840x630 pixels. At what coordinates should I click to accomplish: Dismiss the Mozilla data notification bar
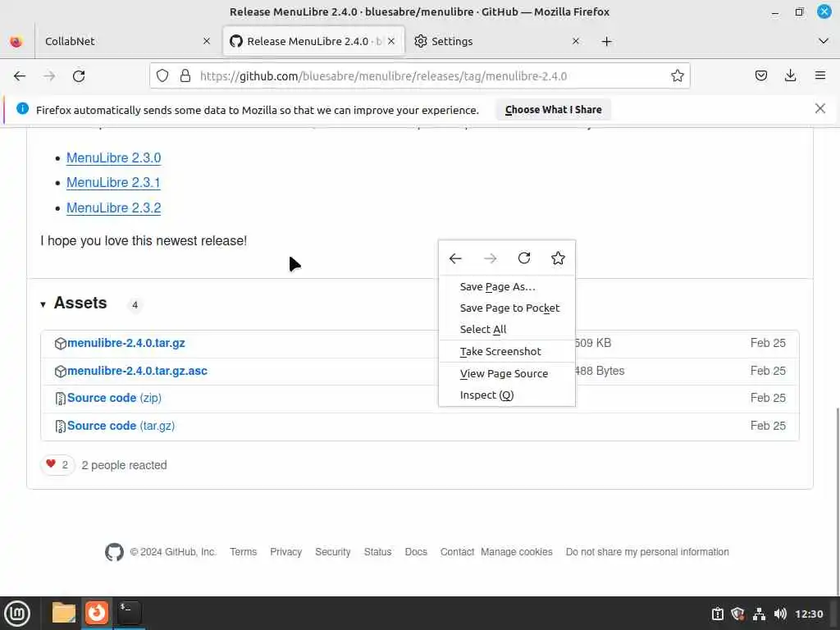coord(819,109)
